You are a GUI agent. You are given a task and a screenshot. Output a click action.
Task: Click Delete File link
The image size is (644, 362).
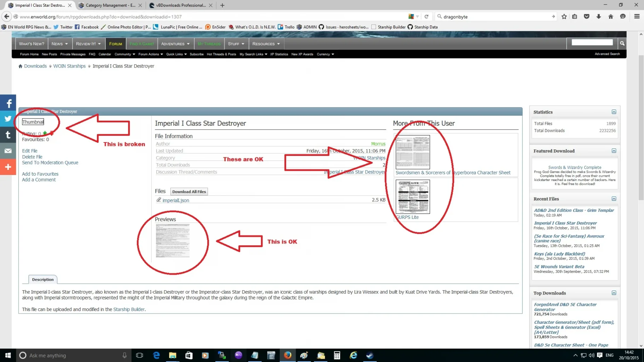(32, 157)
